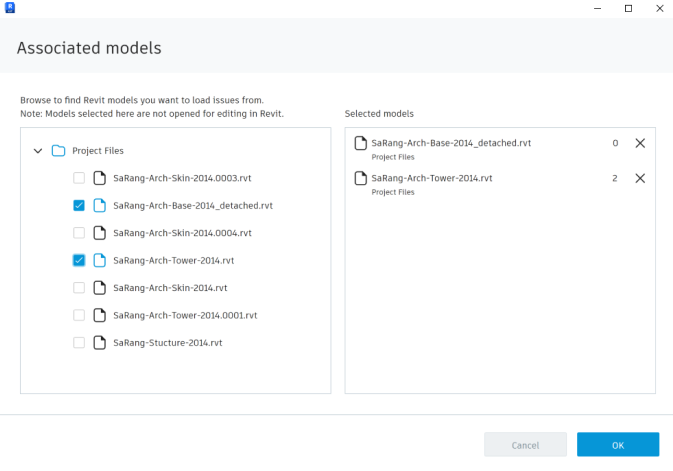Click the Project Files folder icon

click(x=59, y=151)
